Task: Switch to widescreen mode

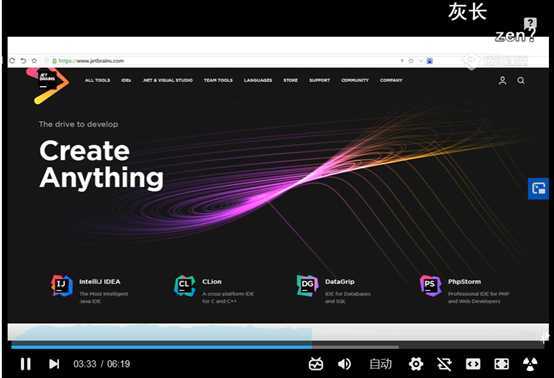Action: [473, 364]
